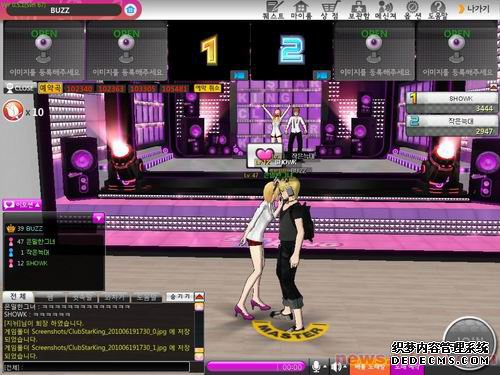Viewport: 500px width, 375px height.
Task: Click the yellow 예약 취소 cancel reservation button
Action: click(207, 88)
